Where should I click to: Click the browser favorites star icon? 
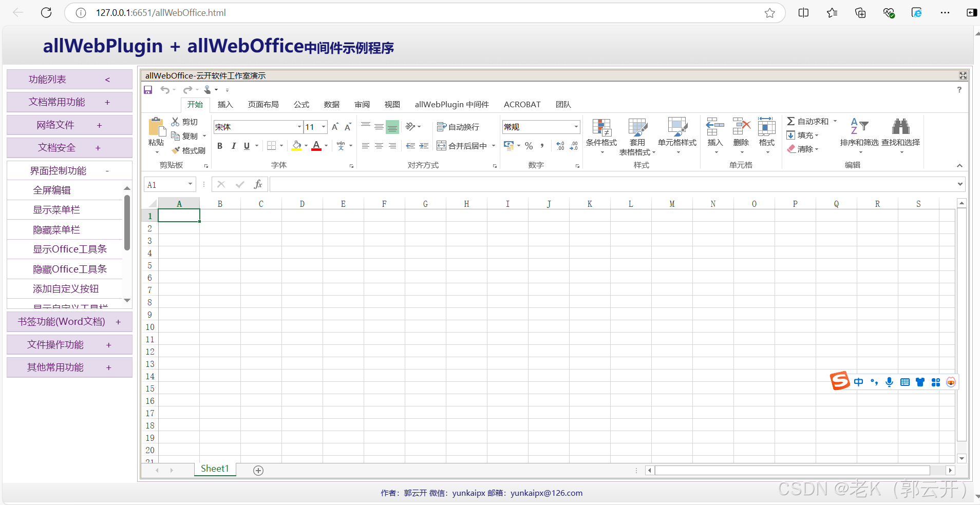[x=769, y=13]
